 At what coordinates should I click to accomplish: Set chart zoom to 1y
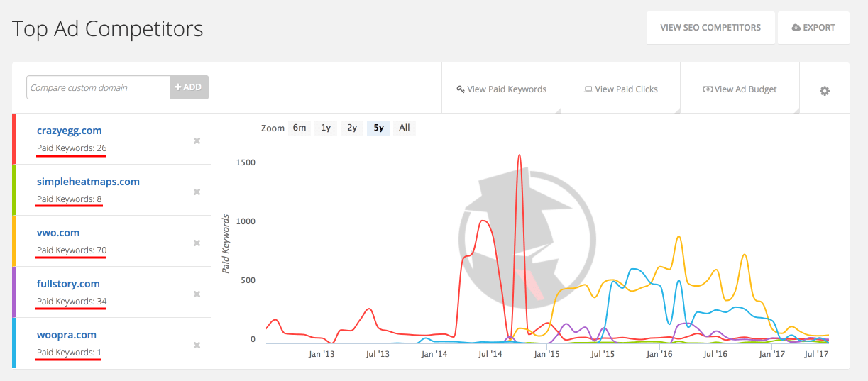[x=326, y=128]
